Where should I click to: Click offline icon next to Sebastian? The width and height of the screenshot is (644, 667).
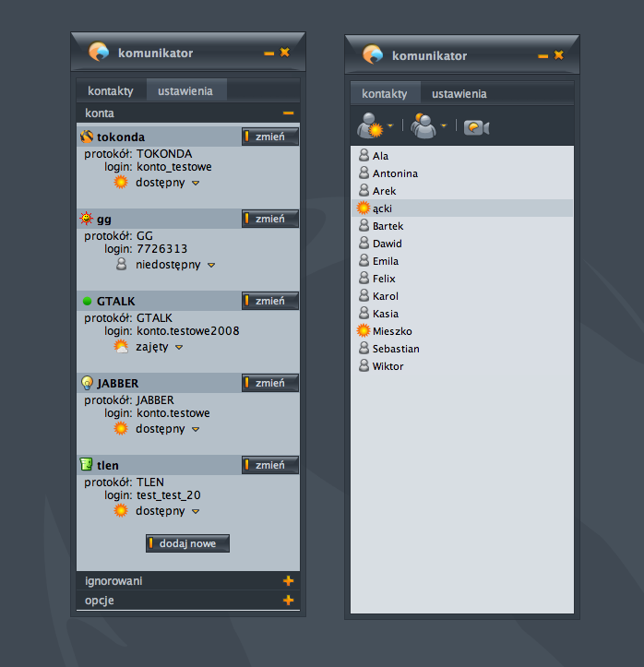click(364, 348)
